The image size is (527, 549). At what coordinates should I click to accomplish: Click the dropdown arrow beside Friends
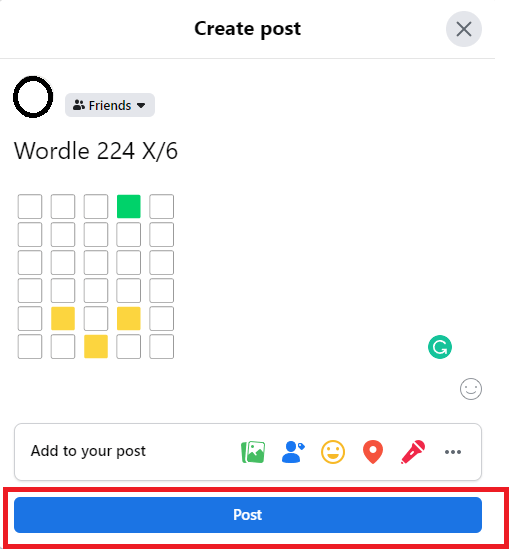click(x=141, y=105)
